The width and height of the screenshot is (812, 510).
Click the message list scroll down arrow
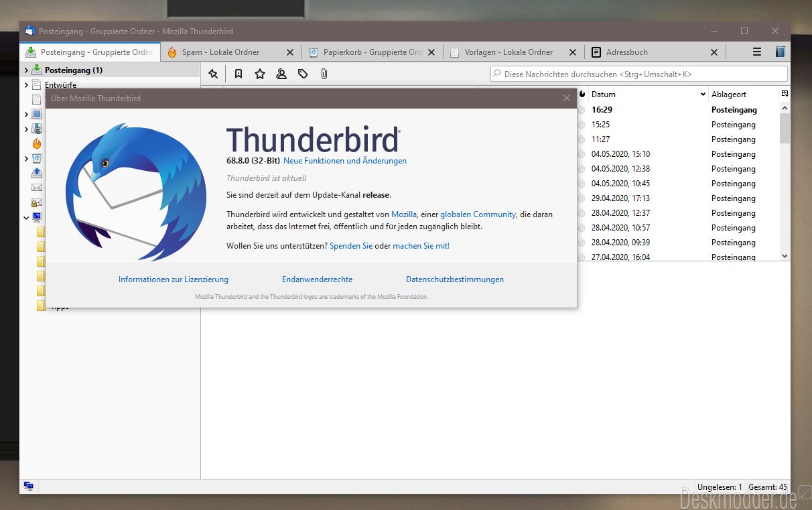(785, 256)
